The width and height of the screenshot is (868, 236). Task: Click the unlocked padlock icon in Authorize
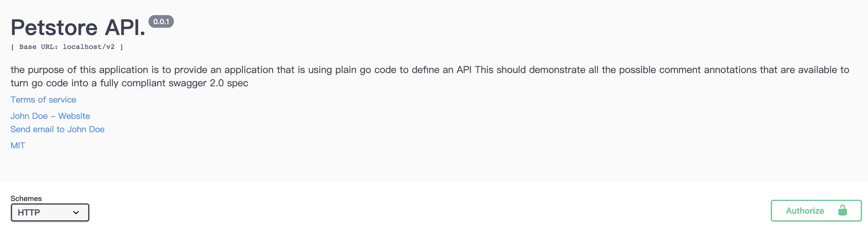(842, 210)
